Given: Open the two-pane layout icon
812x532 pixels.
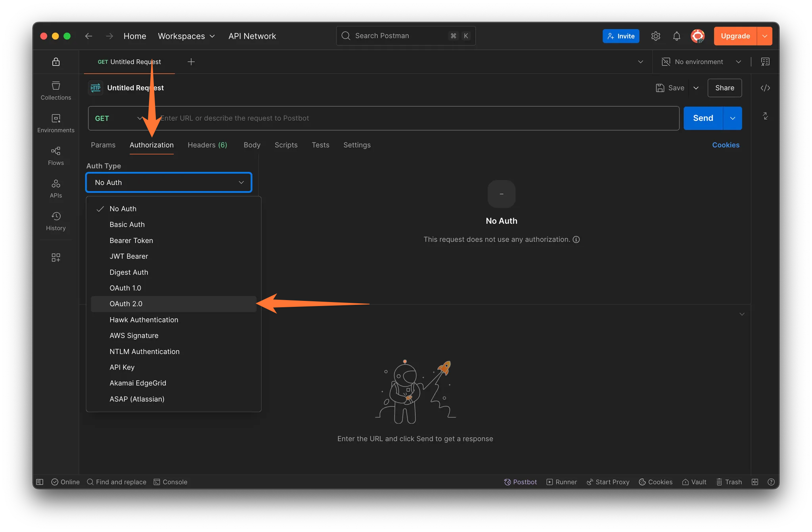Looking at the screenshot, I should (755, 482).
